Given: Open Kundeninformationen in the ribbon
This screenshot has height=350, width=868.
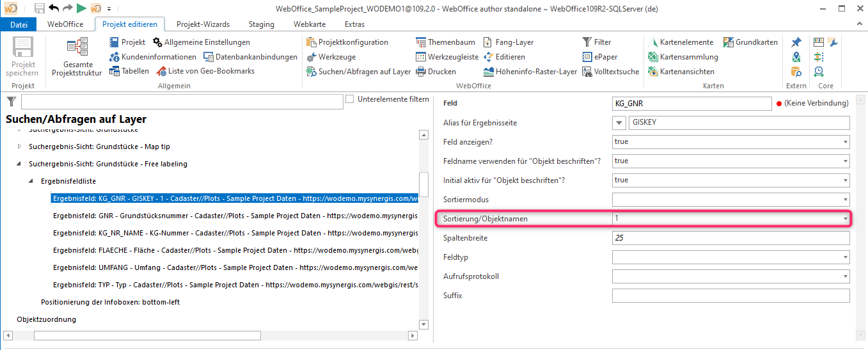Looking at the screenshot, I should [152, 57].
